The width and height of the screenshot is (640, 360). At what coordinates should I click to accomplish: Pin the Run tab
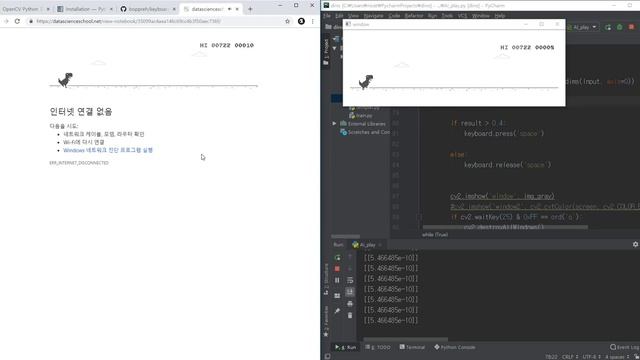point(337,311)
